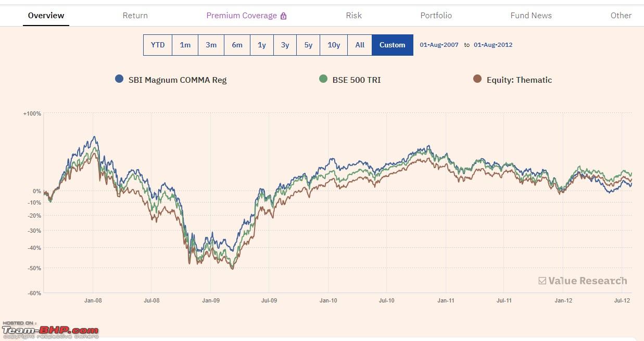Viewport: 644px width, 341px height.
Task: Select the 3m time range
Action: [x=211, y=45]
